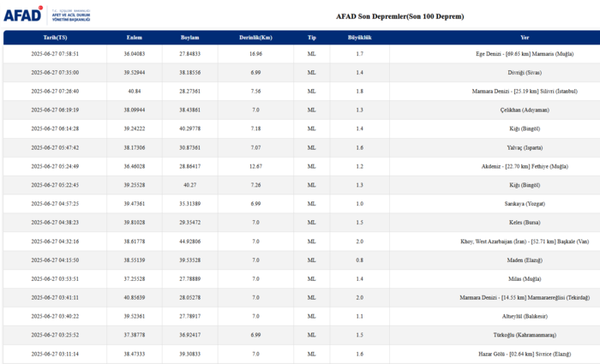The height and width of the screenshot is (364, 600).
Task: Click location Altıeylül (Balıkesir)
Action: pyautogui.click(x=525, y=317)
